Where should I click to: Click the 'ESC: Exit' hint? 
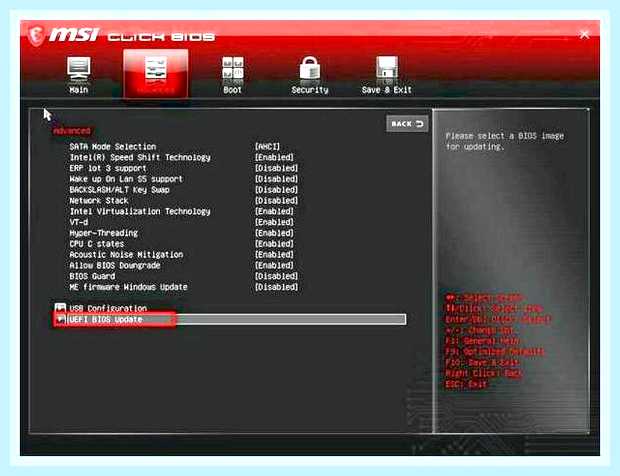pyautogui.click(x=466, y=384)
